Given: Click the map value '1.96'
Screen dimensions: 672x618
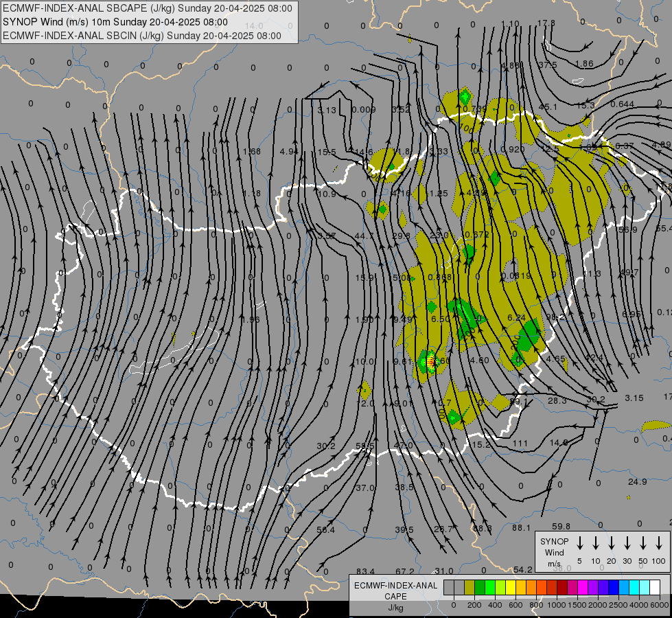Looking at the screenshot, I should click(x=251, y=319).
